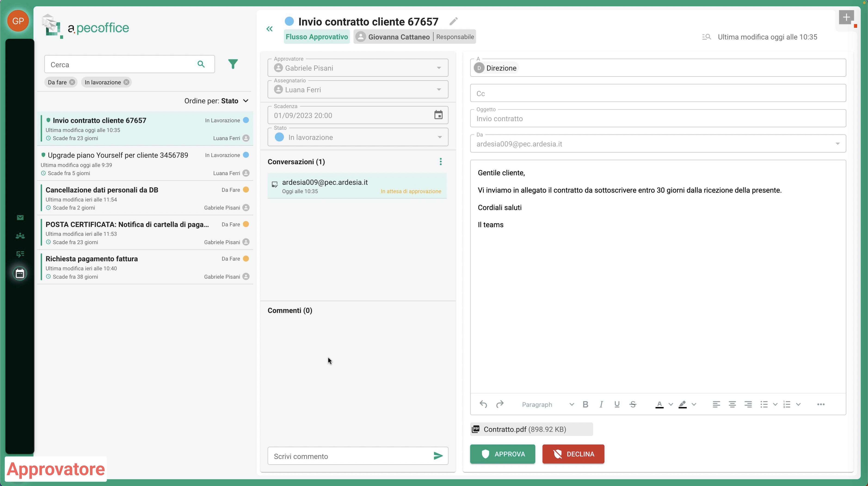Open more editor options ellipsis
868x486 pixels.
pyautogui.click(x=821, y=404)
